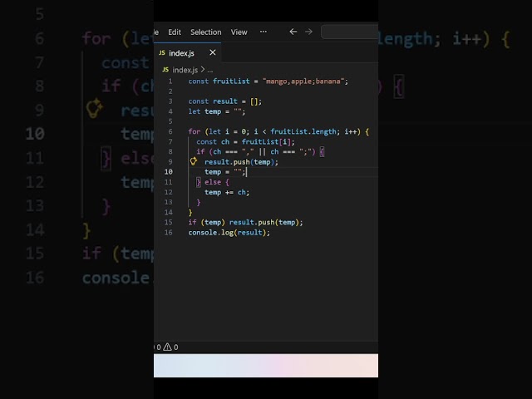Click temp += ch on line 12
This screenshot has height=399, width=532.
[225, 192]
